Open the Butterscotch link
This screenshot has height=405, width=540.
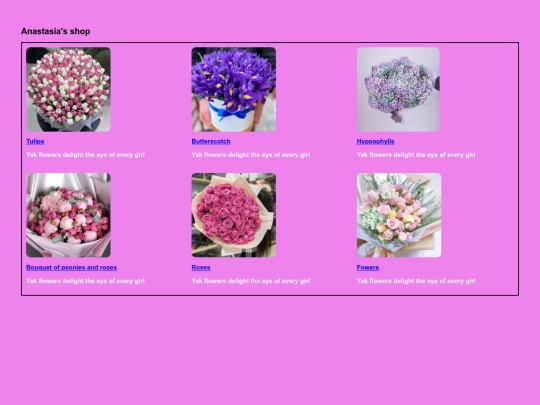click(x=211, y=141)
